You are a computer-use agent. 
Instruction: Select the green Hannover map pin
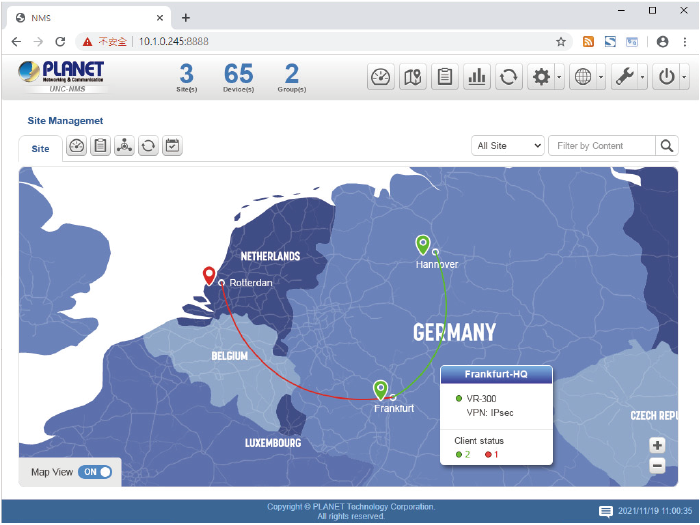423,244
